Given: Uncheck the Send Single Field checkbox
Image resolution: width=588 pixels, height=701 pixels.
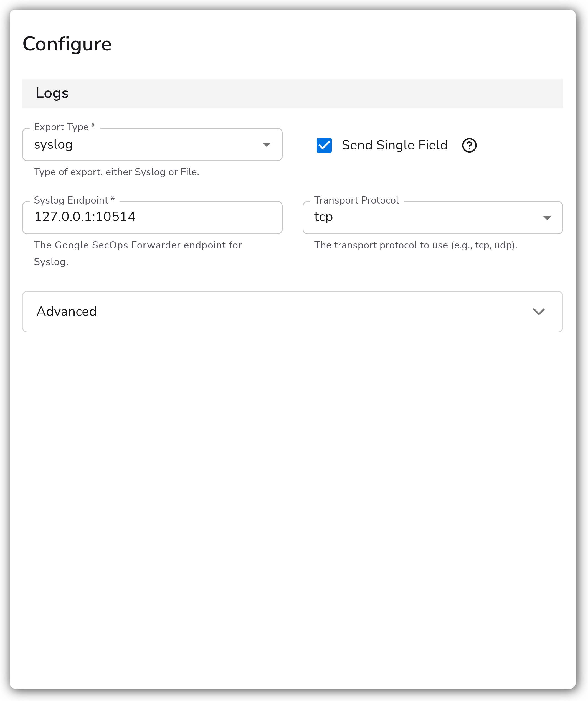Looking at the screenshot, I should 324,145.
